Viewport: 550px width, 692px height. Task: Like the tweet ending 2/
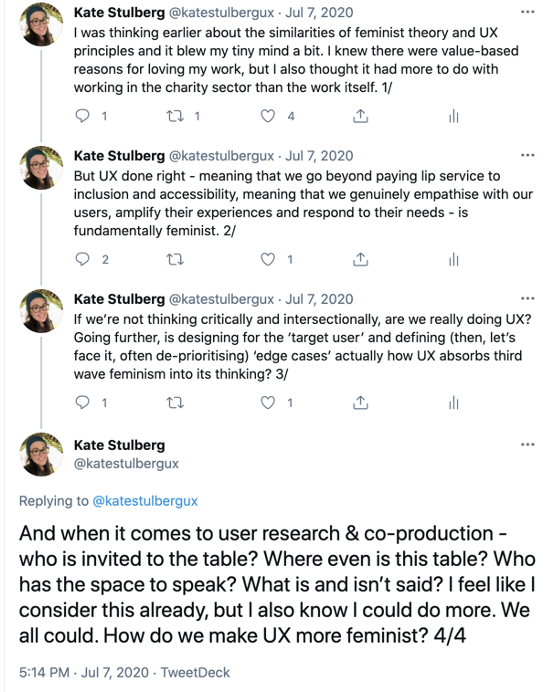pyautogui.click(x=267, y=259)
